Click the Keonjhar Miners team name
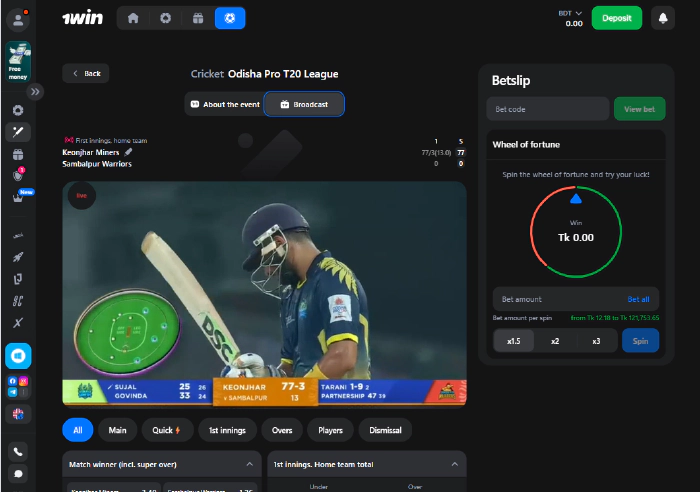The image size is (700, 492). pos(91,152)
